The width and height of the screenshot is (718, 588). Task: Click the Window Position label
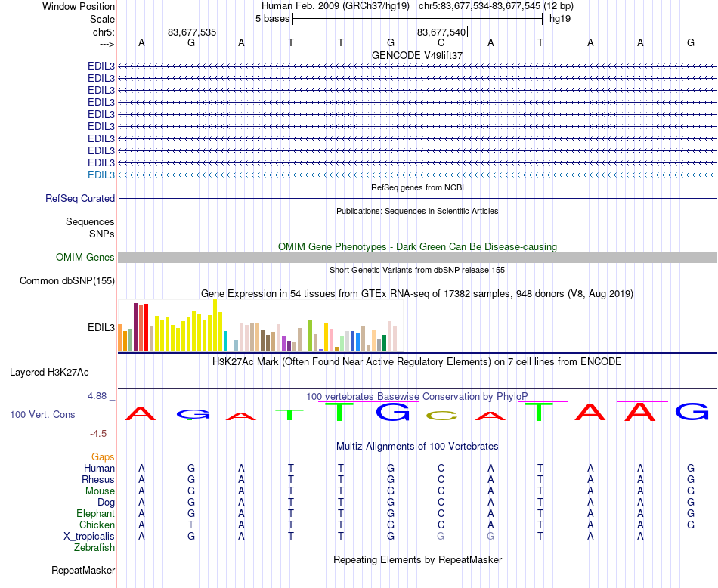point(79,6)
